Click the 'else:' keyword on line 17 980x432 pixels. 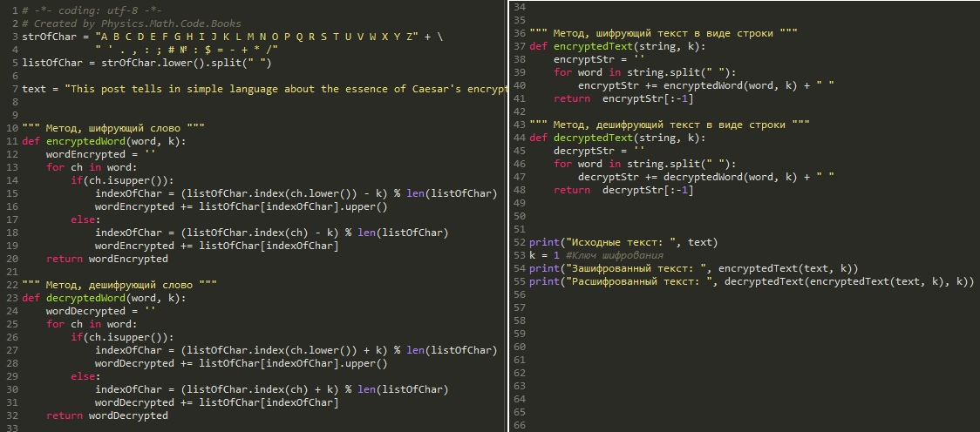pyautogui.click(x=85, y=219)
